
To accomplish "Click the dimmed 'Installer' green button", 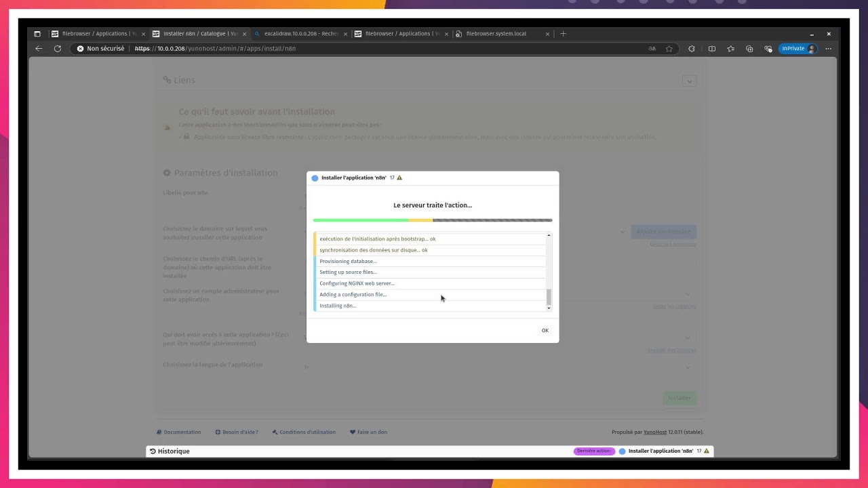I will coord(679,398).
